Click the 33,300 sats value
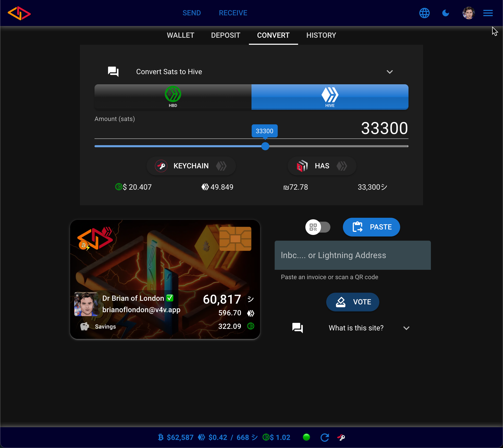503x448 pixels. click(372, 187)
